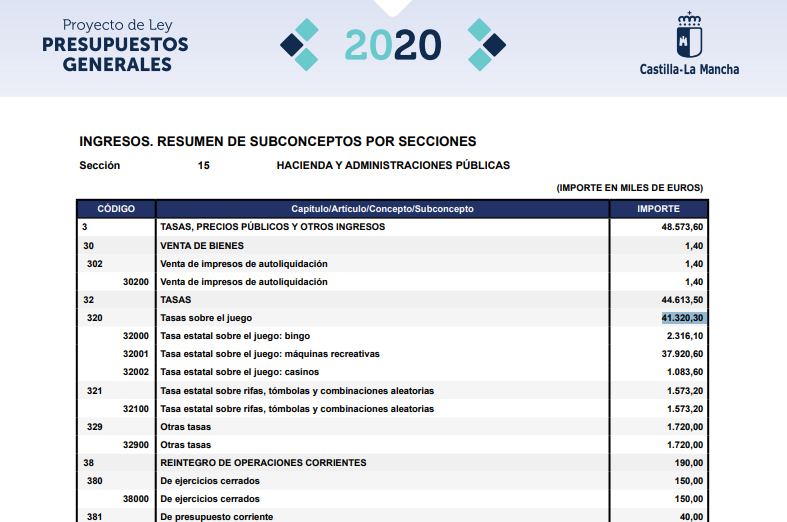Click the large 2020 year title

click(x=393, y=45)
